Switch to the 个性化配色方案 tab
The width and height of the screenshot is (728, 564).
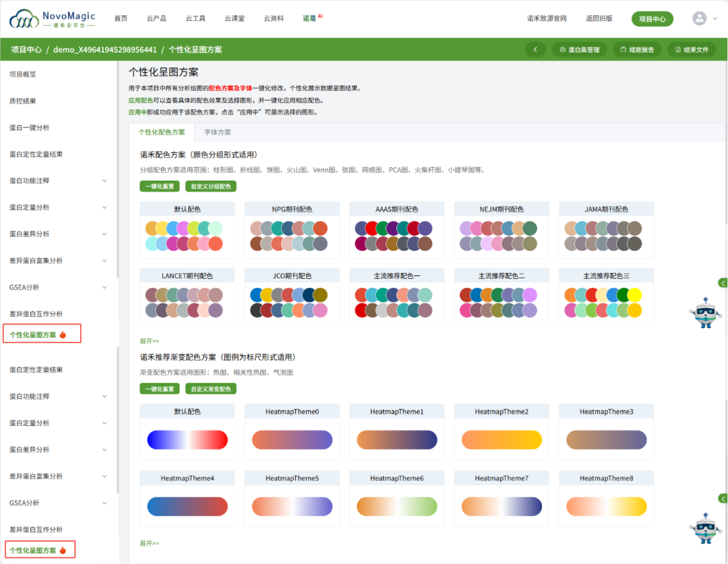(162, 132)
